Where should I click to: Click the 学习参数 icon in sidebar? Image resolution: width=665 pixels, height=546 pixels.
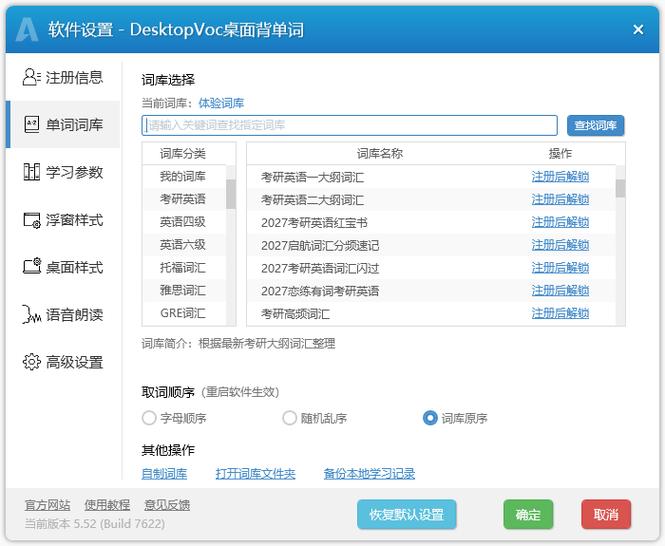31,172
